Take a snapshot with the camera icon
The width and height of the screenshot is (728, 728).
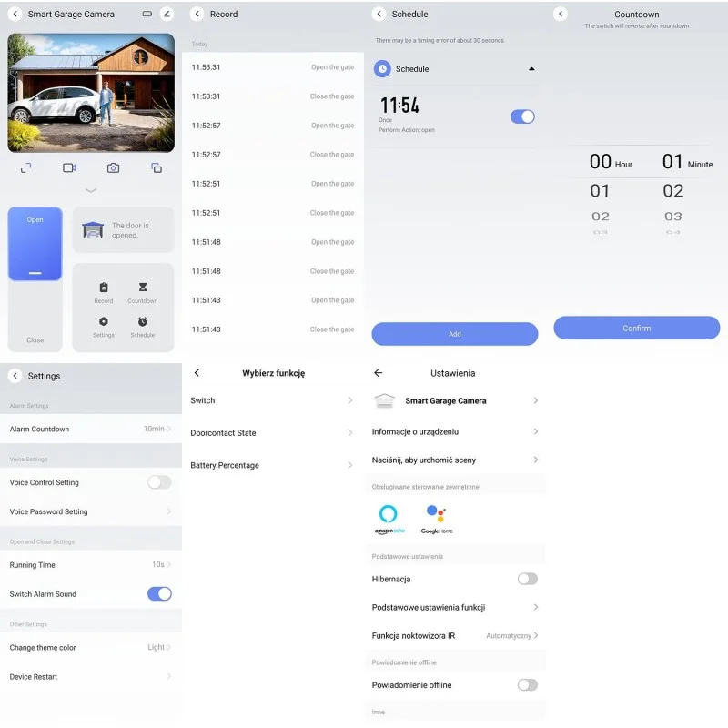click(113, 168)
